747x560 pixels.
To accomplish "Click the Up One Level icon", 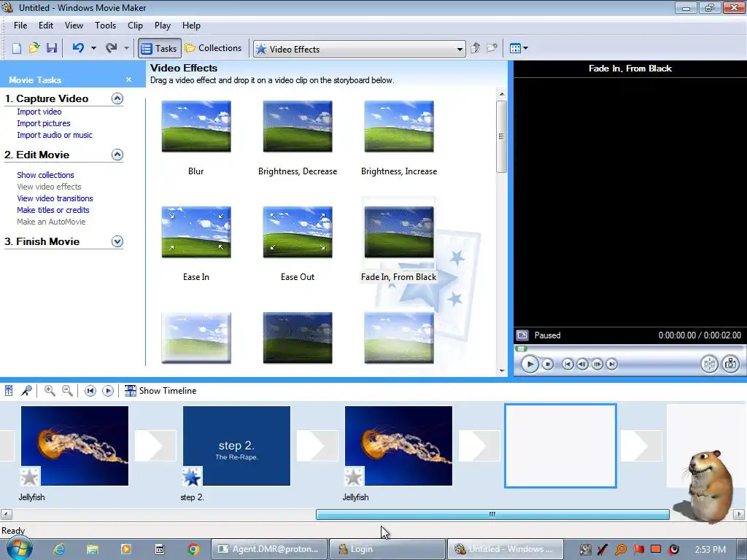I will pos(475,48).
